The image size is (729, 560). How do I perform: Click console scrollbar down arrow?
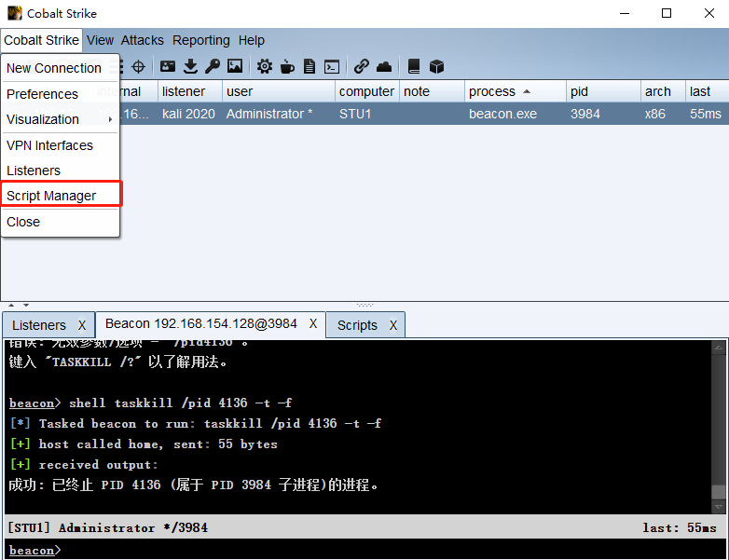[719, 507]
